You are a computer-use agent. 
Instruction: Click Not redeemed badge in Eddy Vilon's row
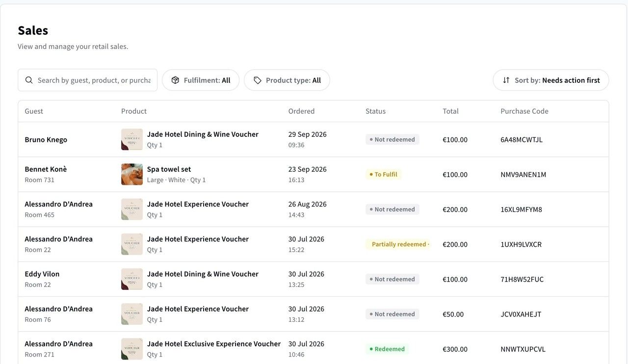tap(392, 279)
